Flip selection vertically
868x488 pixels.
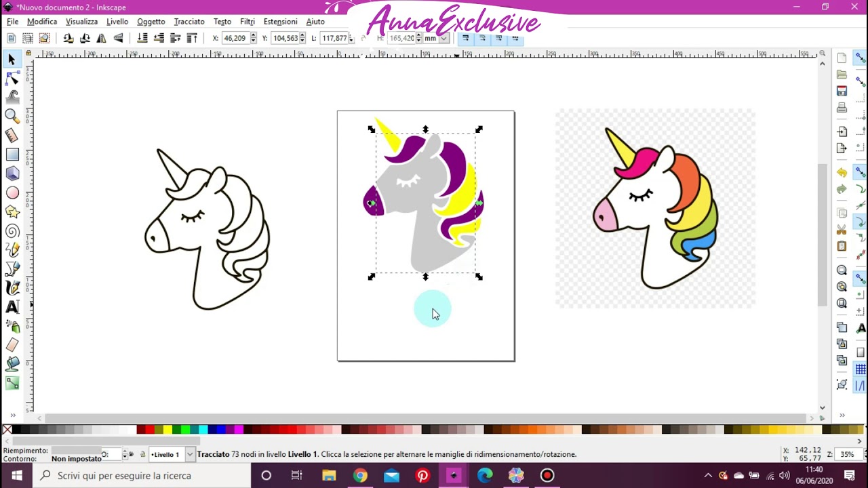(x=118, y=38)
